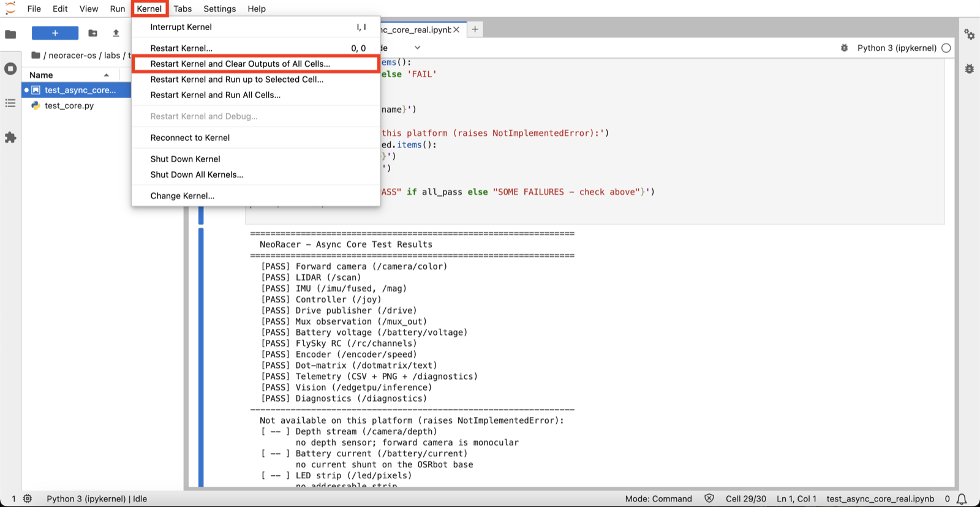The image size is (980, 507).
Task: Select Restart Kernel… menu entry
Action: (x=256, y=48)
